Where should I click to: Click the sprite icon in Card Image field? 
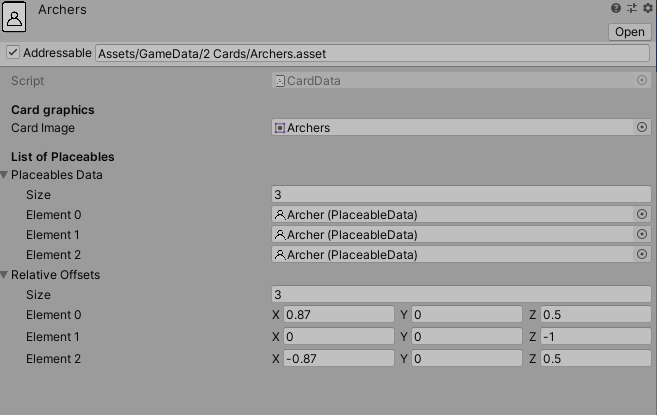tap(279, 127)
